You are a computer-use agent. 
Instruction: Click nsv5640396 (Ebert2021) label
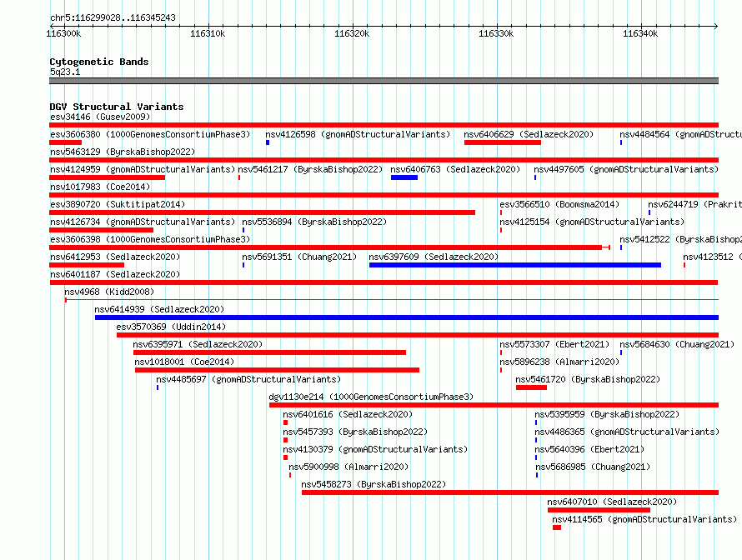[589, 449]
